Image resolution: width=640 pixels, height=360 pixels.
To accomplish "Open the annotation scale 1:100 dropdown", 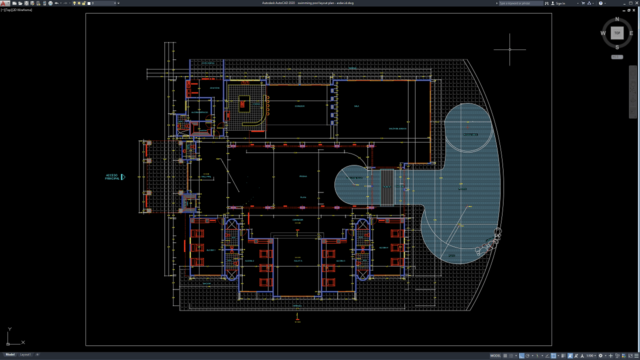I will click(591, 356).
